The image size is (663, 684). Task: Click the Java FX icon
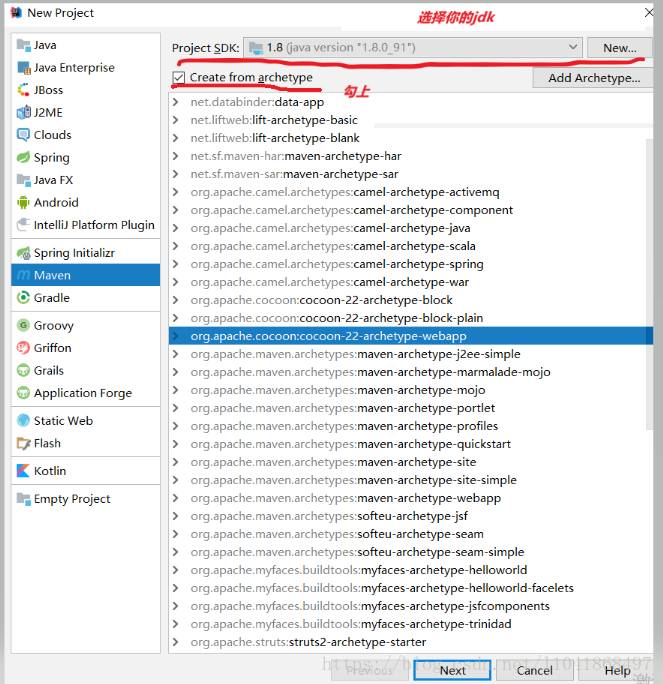point(23,180)
